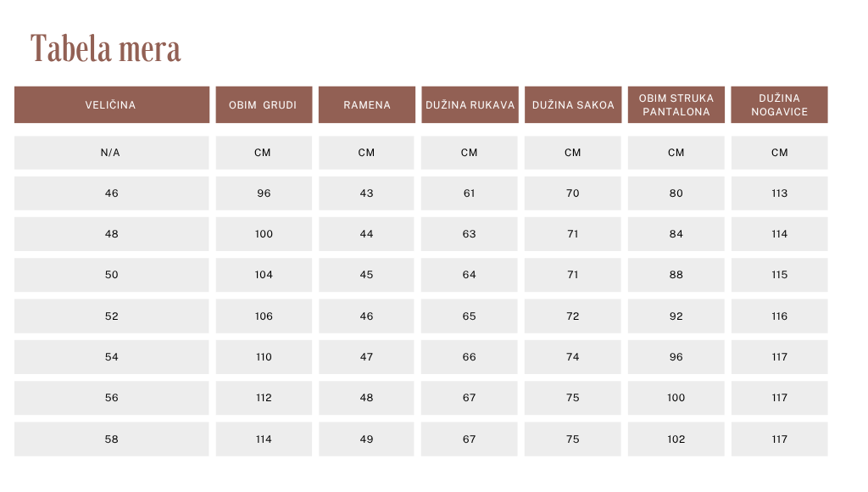Click the OBIM GRUDI header cell
The width and height of the screenshot is (868, 492).
pyautogui.click(x=264, y=104)
